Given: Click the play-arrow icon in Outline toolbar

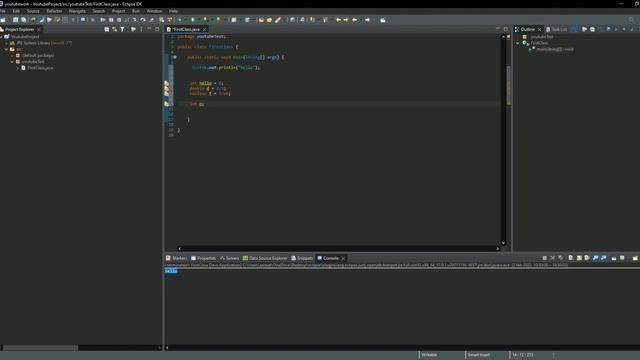Looking at the screenshot, I should pyautogui.click(x=584, y=29).
